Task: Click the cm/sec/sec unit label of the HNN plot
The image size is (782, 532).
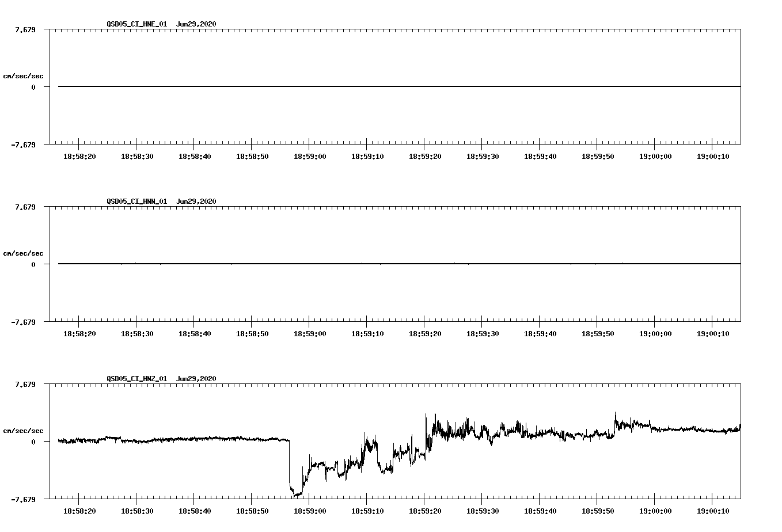Action: pos(23,253)
